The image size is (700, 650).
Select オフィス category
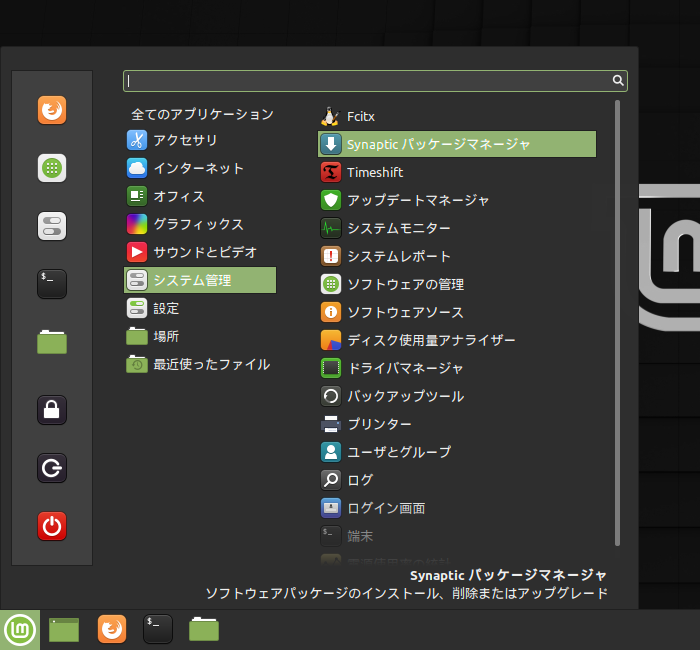(x=200, y=196)
